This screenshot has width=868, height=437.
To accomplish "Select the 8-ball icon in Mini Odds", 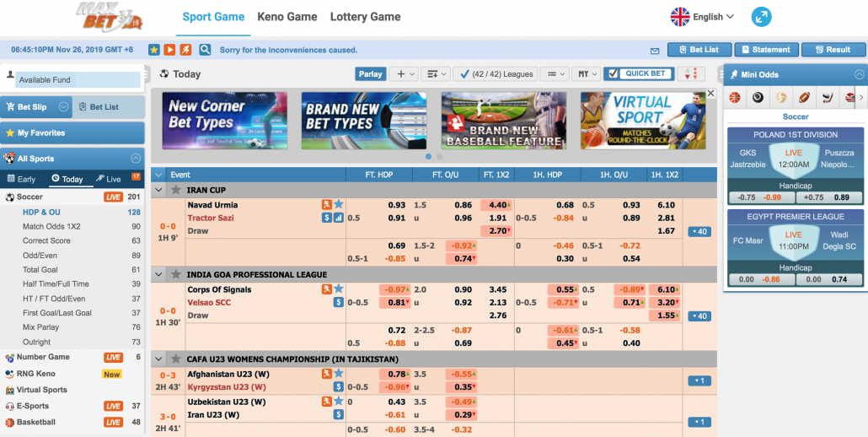I will (758, 98).
